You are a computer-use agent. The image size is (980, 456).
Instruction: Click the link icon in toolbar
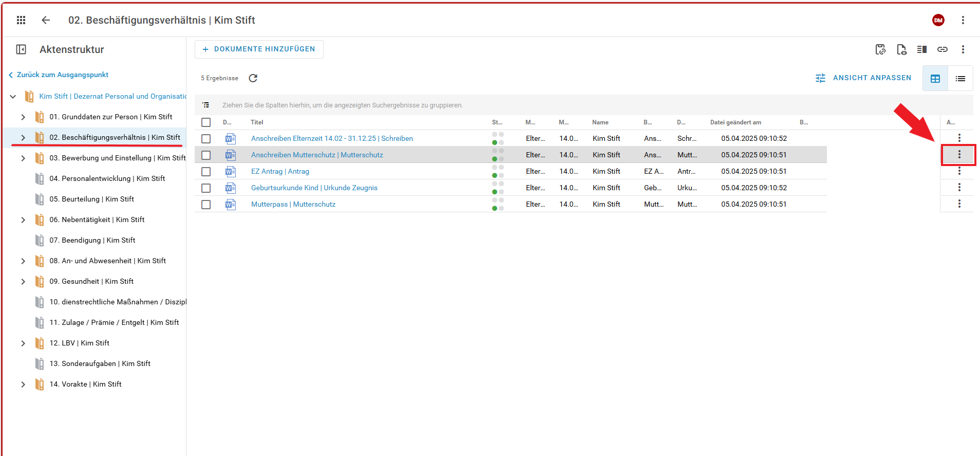[x=942, y=49]
